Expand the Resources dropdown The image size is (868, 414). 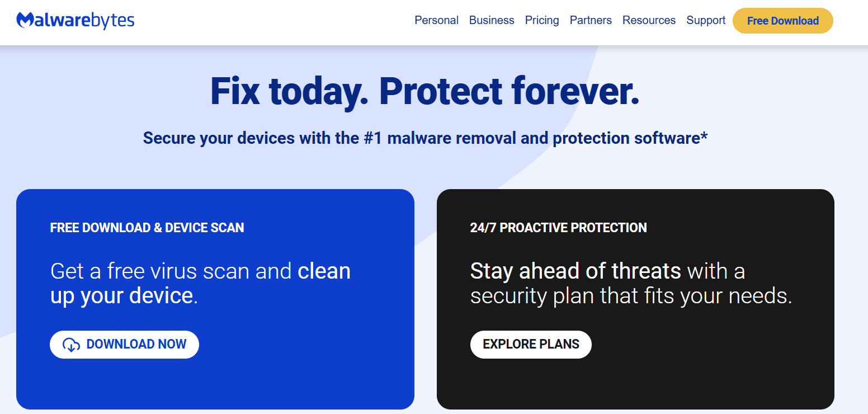click(x=649, y=20)
